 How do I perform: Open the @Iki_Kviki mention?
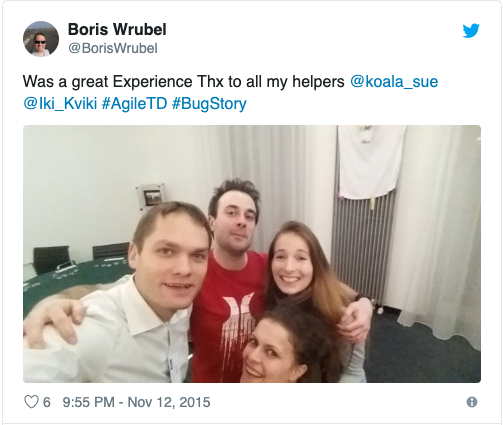click(60, 104)
